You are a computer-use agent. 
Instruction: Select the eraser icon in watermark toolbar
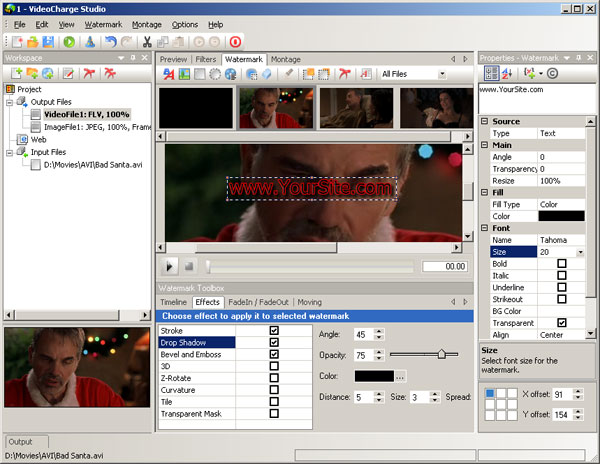pyautogui.click(x=267, y=74)
